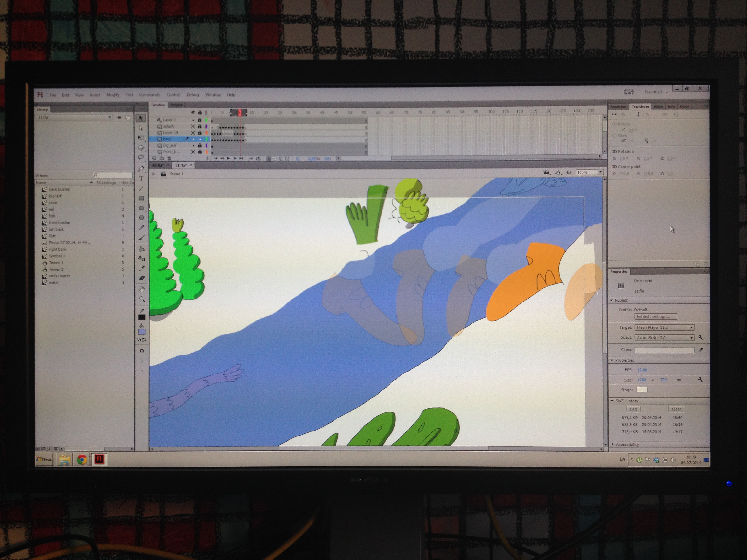Open the Commands menu
The width and height of the screenshot is (747, 560).
coord(149,95)
